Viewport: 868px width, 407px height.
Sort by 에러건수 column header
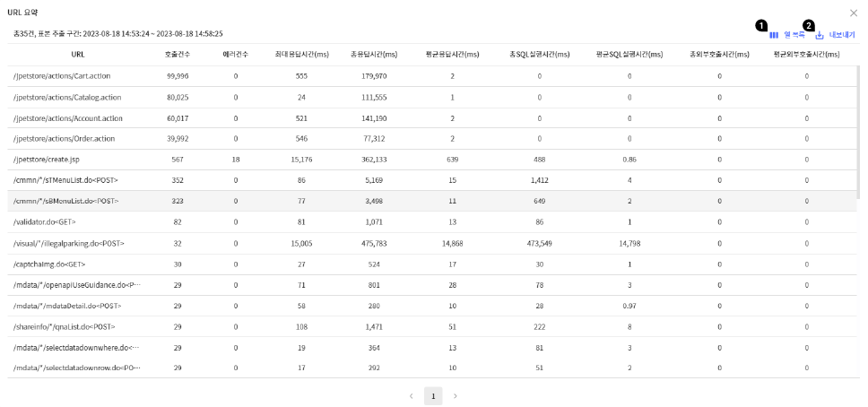click(x=236, y=55)
